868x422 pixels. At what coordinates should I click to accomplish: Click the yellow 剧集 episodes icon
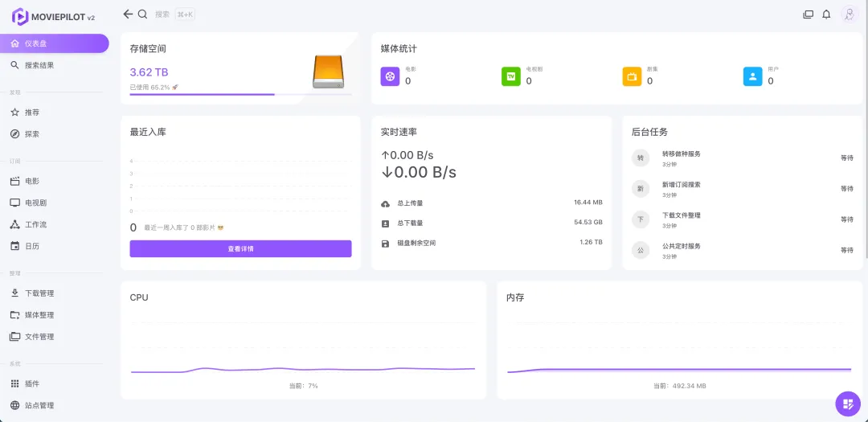click(x=632, y=76)
